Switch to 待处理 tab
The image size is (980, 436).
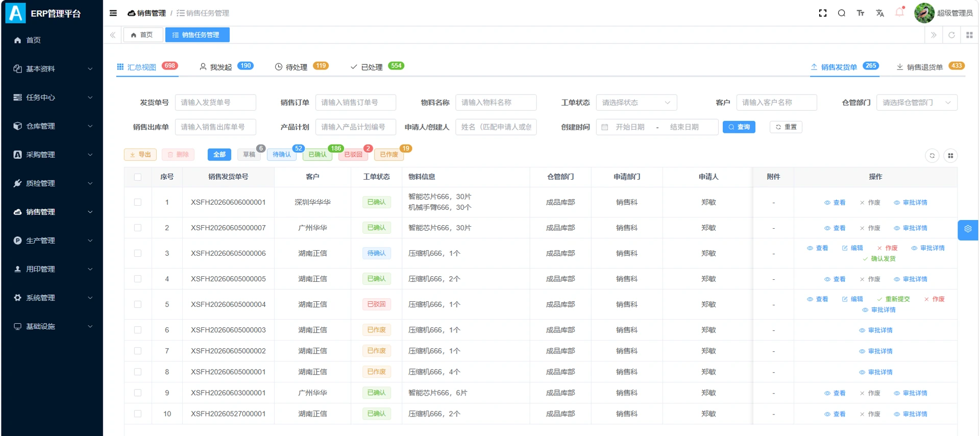coord(301,67)
